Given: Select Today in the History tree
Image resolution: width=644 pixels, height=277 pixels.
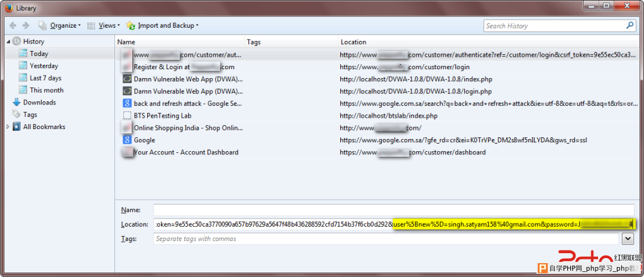Looking at the screenshot, I should (x=39, y=54).
